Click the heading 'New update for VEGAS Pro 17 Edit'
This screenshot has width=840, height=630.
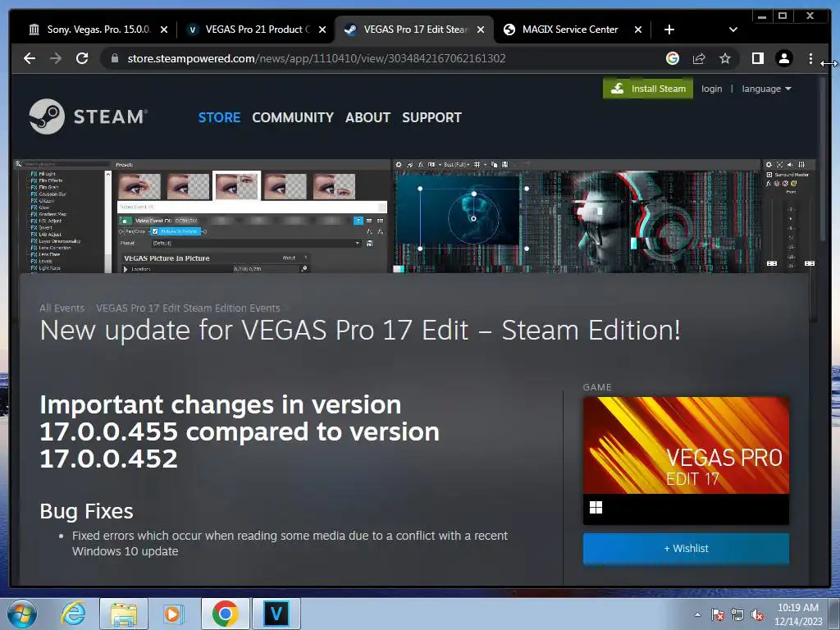pos(360,330)
